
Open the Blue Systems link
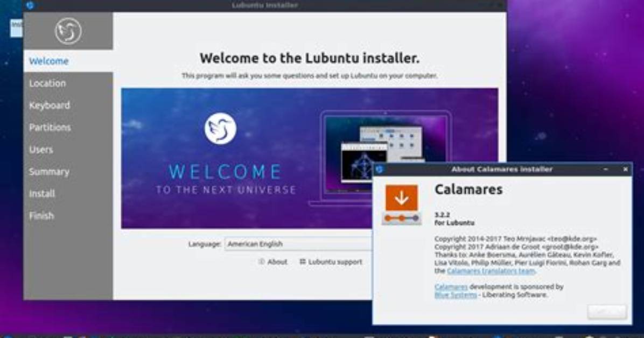click(x=456, y=295)
